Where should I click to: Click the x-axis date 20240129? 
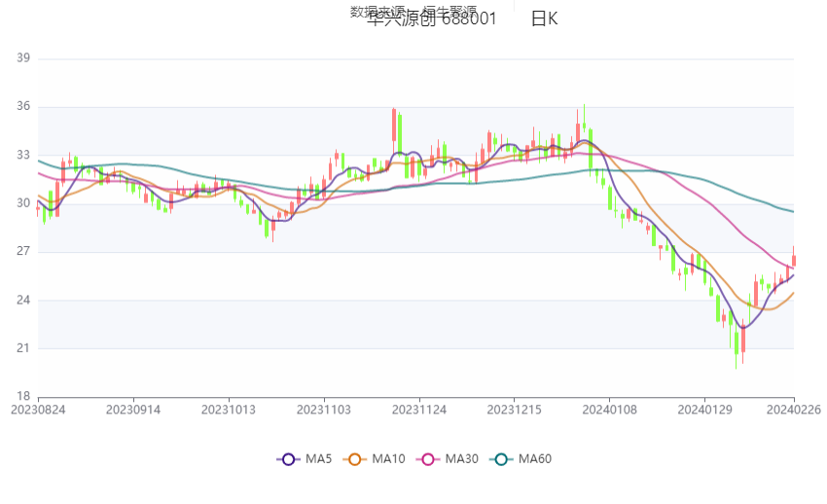coord(704,410)
